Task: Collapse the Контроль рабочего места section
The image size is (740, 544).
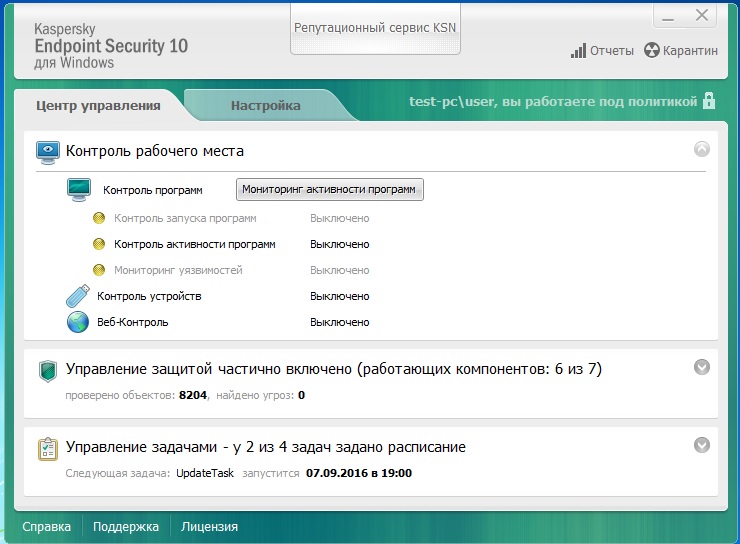Action: [x=702, y=149]
